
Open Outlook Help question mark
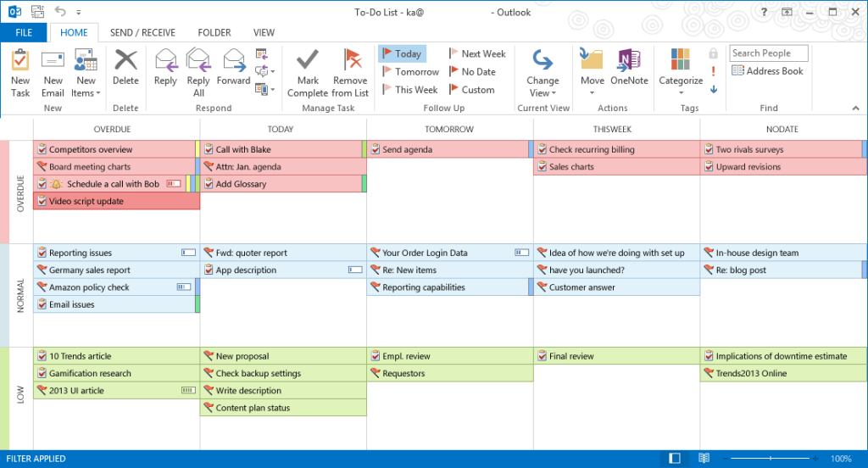tap(764, 12)
